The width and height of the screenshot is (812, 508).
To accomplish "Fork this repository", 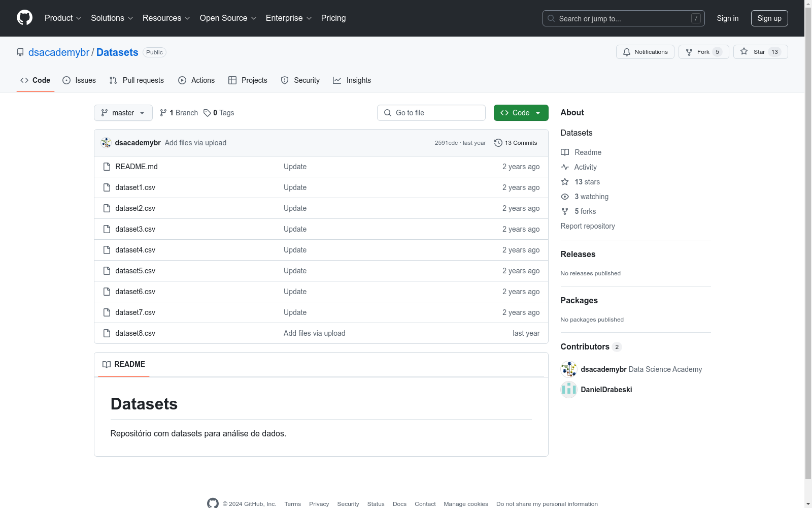I will [x=703, y=52].
